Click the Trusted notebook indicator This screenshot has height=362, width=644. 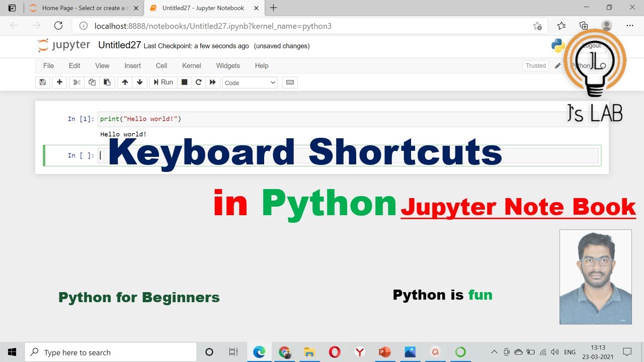536,66
